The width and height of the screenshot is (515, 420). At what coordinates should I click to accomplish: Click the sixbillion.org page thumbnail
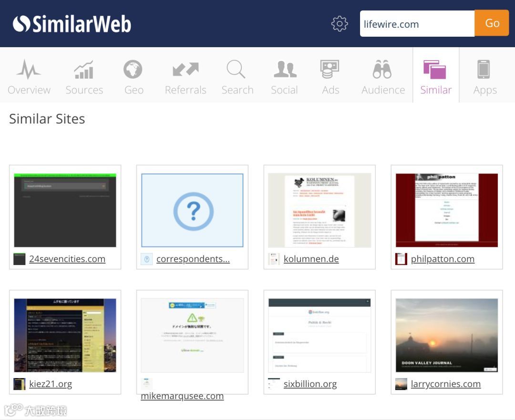[x=319, y=335]
